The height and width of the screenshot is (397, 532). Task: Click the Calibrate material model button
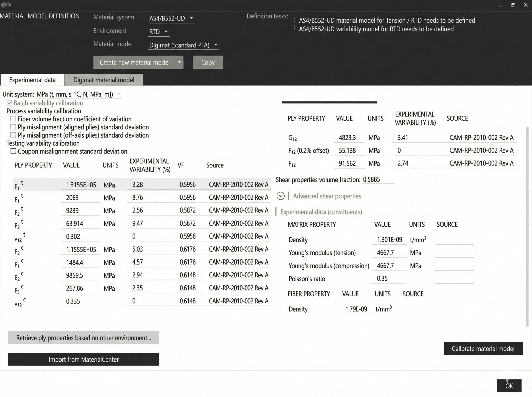click(483, 348)
